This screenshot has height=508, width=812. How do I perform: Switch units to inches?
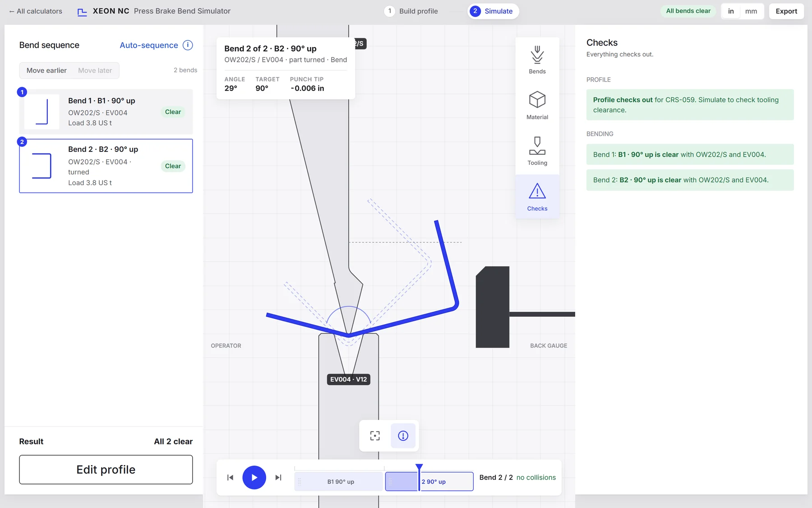click(731, 11)
